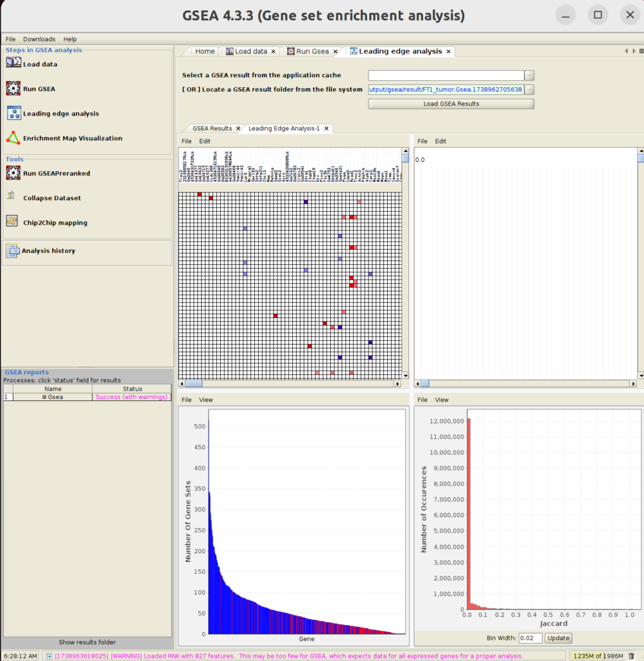
Task: Open heat map panel Edit menu
Action: pyautogui.click(x=205, y=141)
